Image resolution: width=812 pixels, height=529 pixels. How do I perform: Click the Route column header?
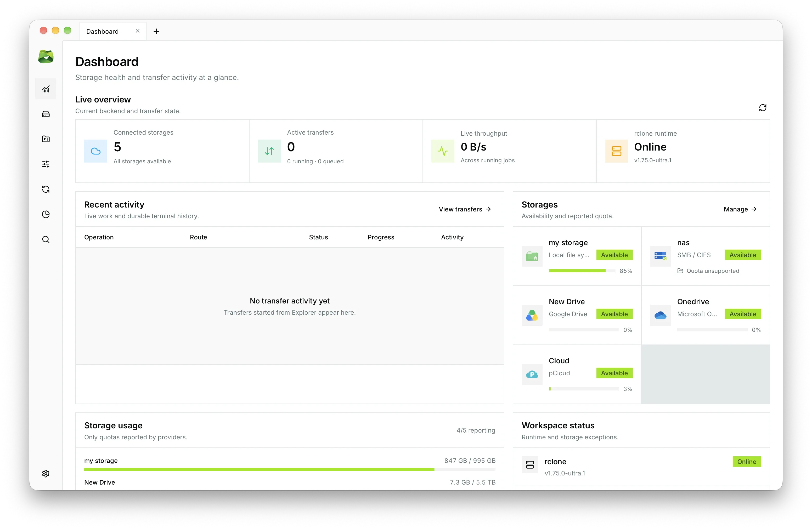click(198, 237)
